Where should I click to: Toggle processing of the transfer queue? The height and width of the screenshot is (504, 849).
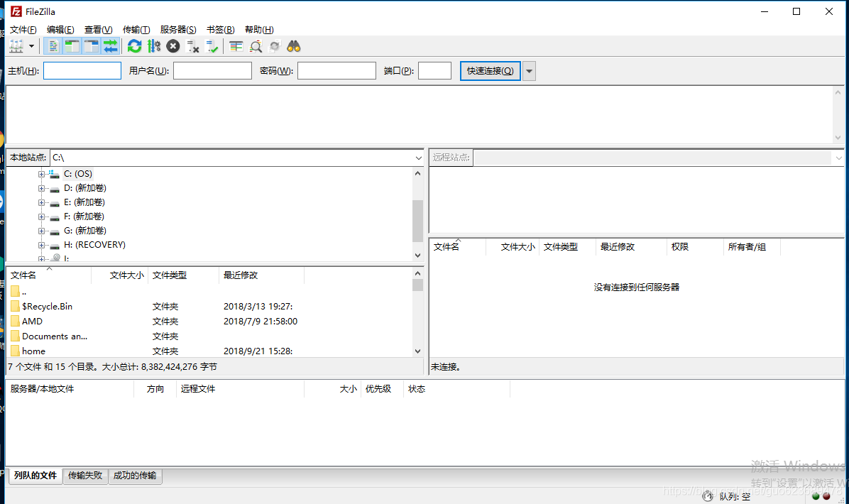point(154,47)
